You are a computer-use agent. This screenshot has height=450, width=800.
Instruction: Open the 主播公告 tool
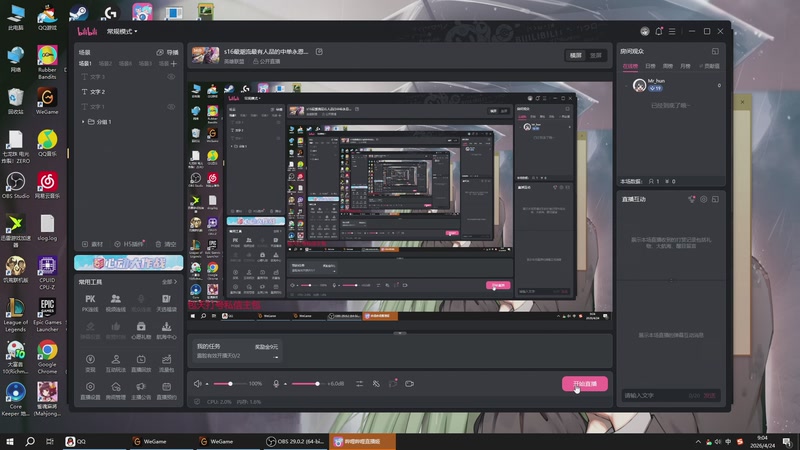(x=141, y=390)
